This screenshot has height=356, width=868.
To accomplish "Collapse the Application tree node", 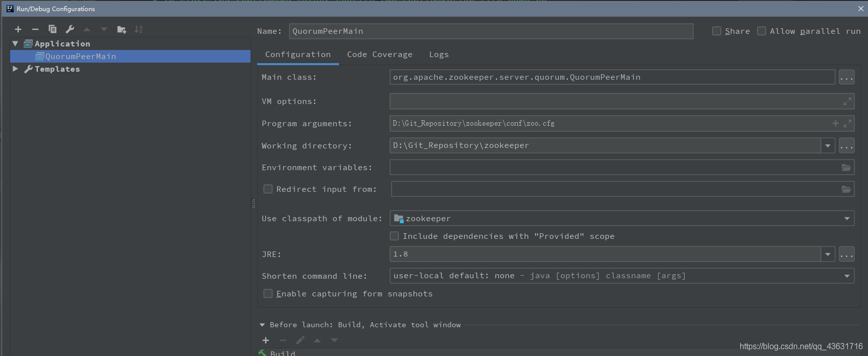I will pyautogui.click(x=15, y=43).
